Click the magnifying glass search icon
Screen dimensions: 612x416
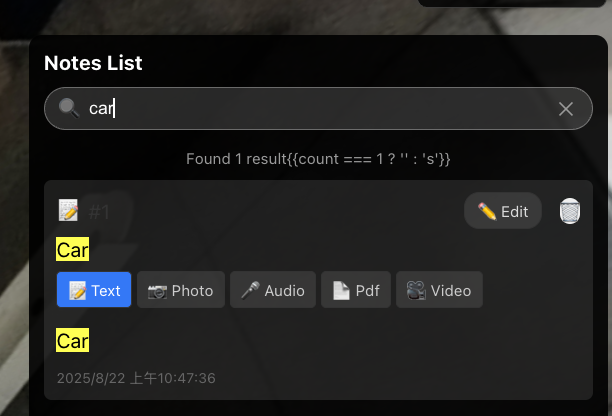(69, 108)
